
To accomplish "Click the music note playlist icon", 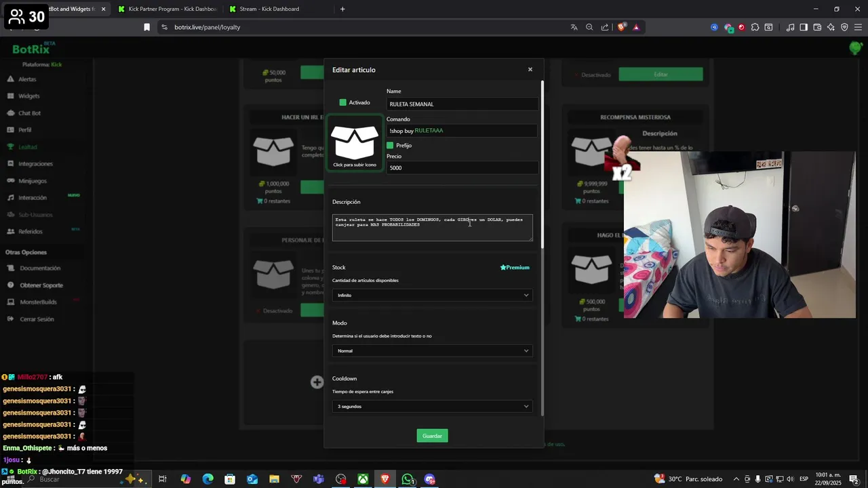I will pyautogui.click(x=790, y=27).
